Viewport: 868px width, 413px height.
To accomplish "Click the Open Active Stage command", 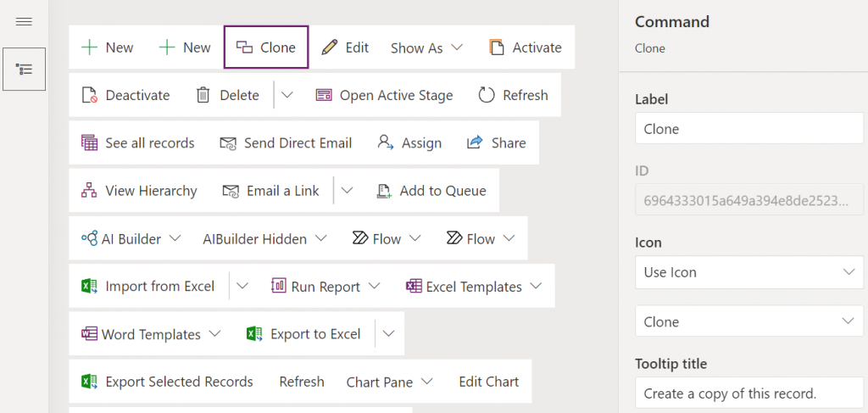I will tap(384, 95).
